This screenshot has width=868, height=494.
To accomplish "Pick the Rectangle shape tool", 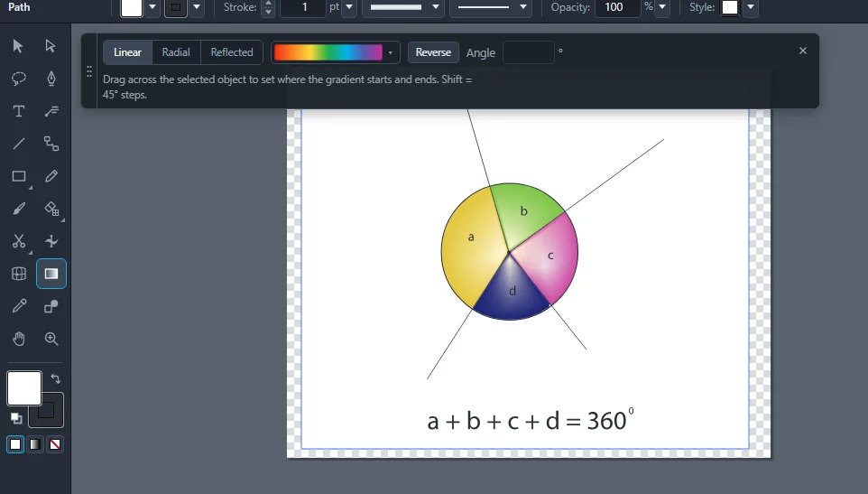I will coord(19,176).
